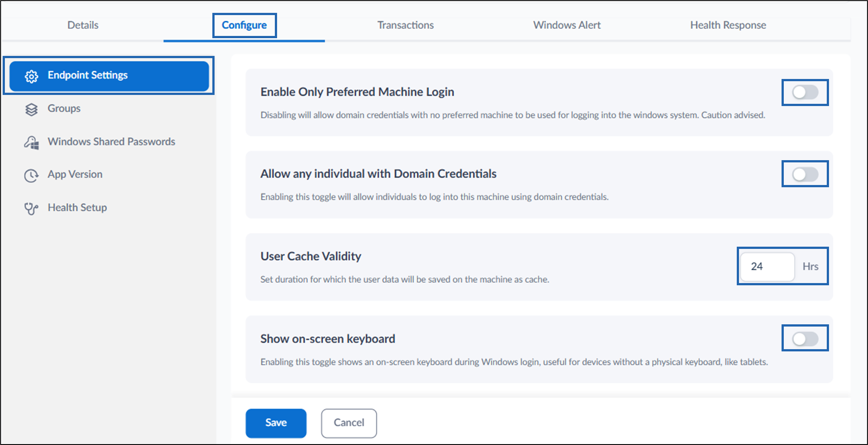Go to the Health Response tab
Screen dimensions: 868x445
pyautogui.click(x=728, y=25)
